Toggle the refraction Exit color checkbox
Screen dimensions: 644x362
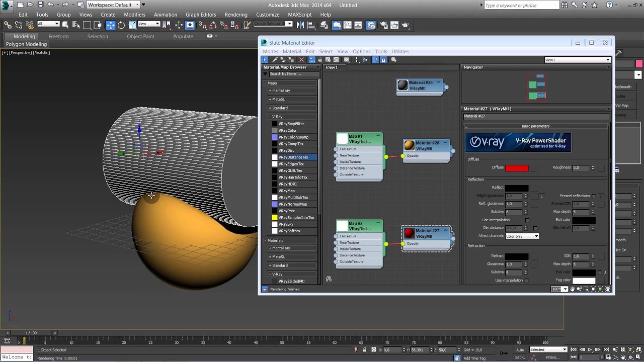(600, 273)
